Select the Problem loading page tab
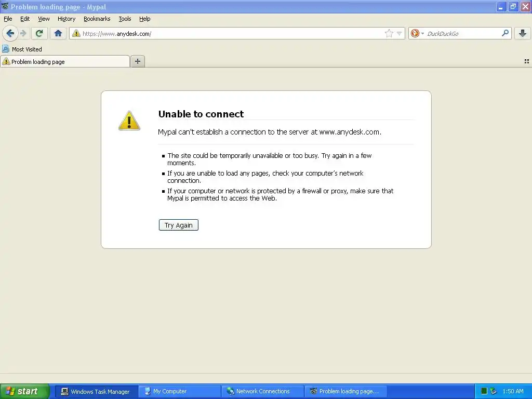Screen dimensions: 532x399 [65, 61]
